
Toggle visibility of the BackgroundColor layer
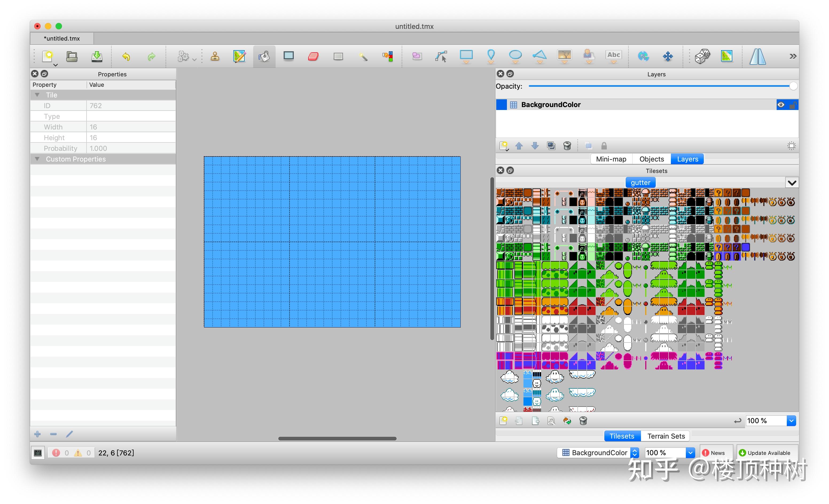coord(781,105)
